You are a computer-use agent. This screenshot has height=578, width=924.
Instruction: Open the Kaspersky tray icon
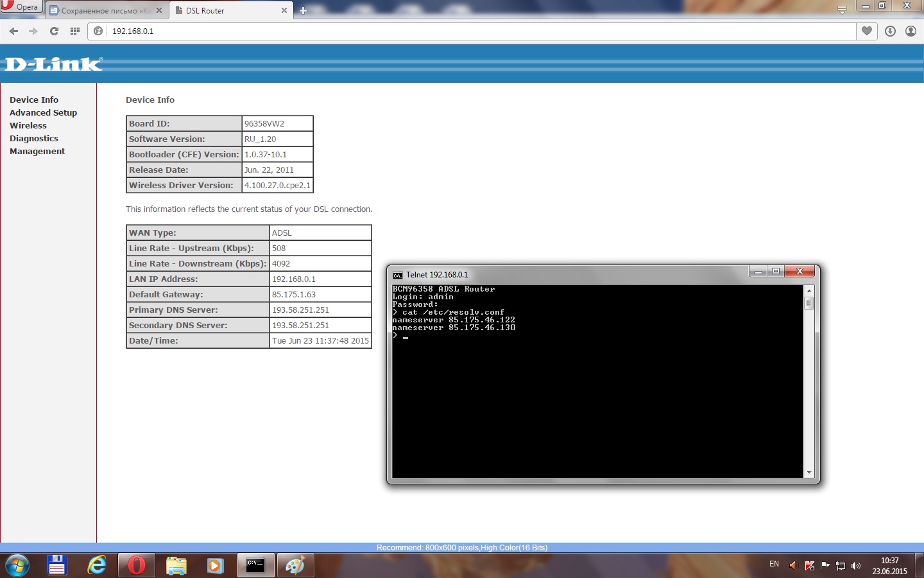[x=809, y=566]
